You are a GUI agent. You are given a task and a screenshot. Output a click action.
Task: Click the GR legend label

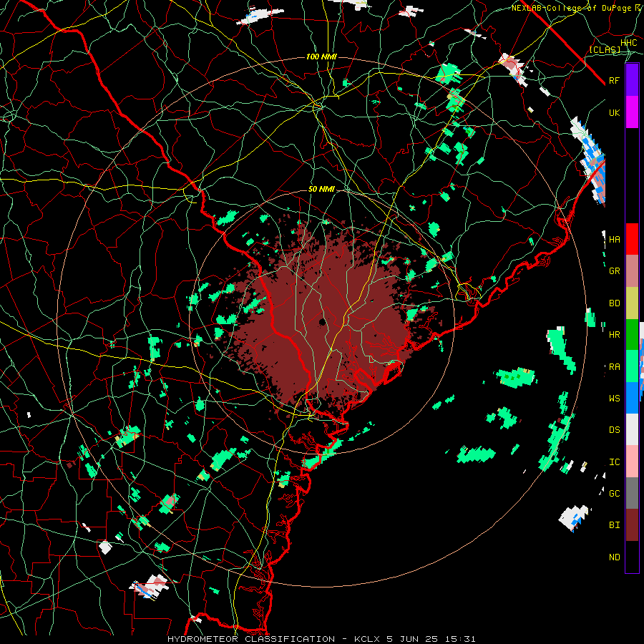click(615, 271)
